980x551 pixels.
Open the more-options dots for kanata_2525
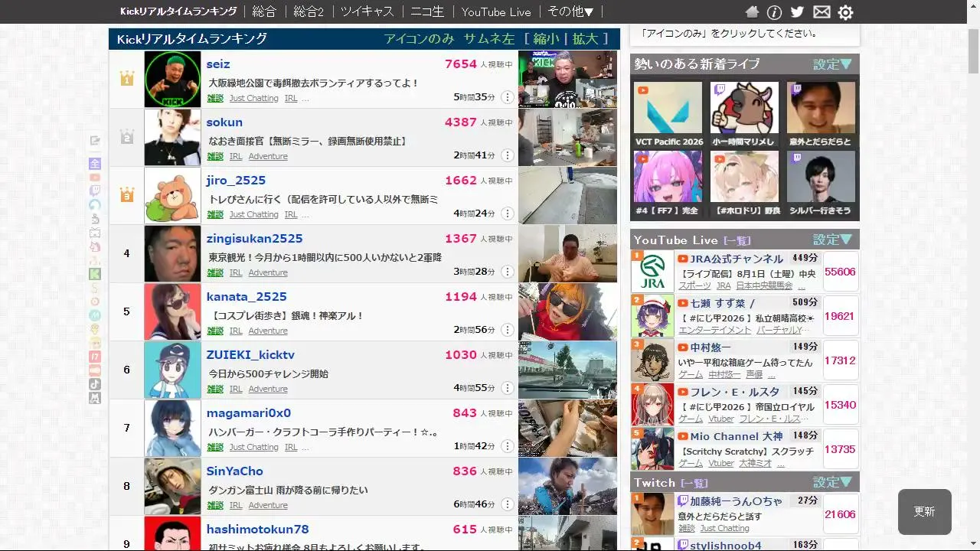(x=507, y=330)
